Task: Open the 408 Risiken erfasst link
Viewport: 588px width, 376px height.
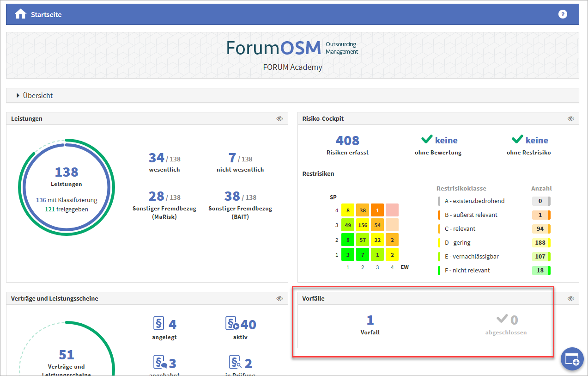Action: pyautogui.click(x=347, y=141)
